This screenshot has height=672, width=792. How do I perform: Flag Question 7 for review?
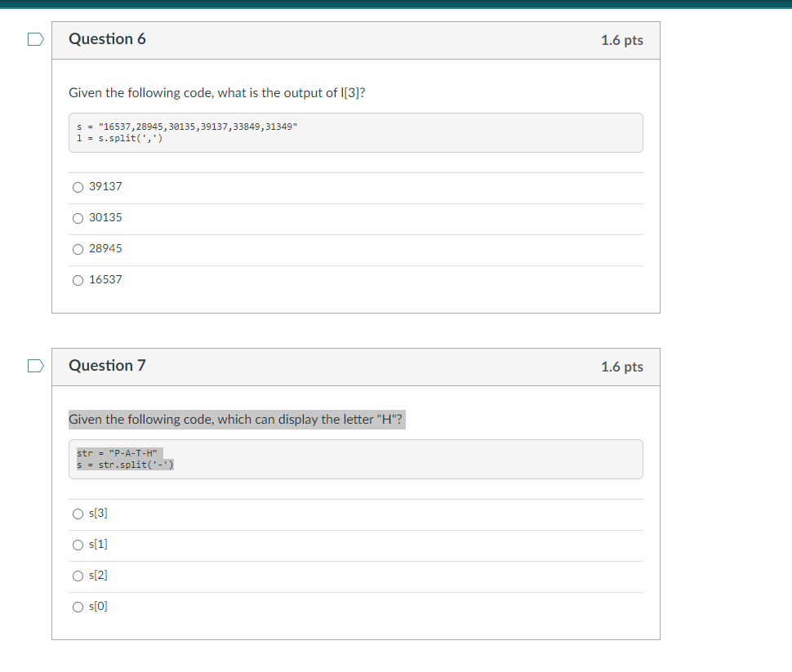click(35, 366)
